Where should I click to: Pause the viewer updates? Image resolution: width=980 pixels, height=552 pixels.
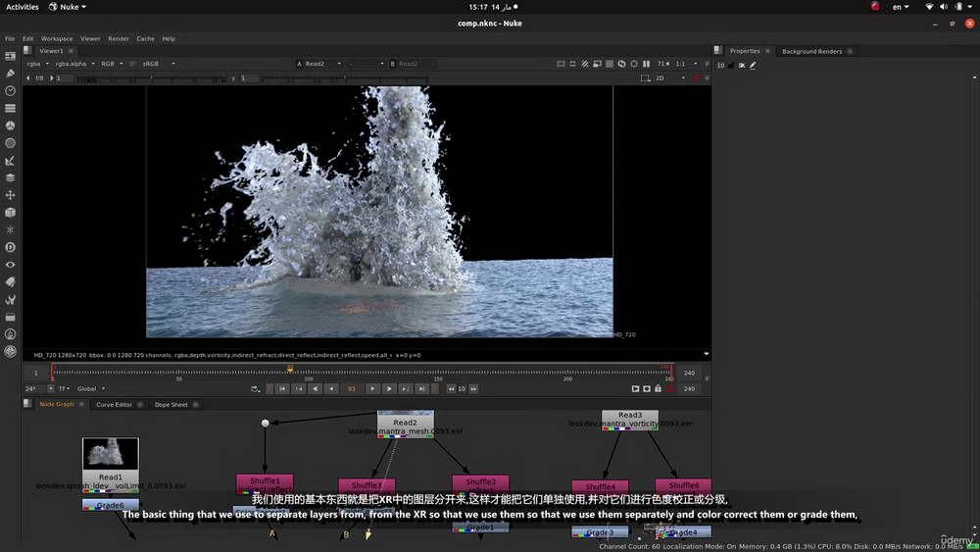tap(646, 64)
